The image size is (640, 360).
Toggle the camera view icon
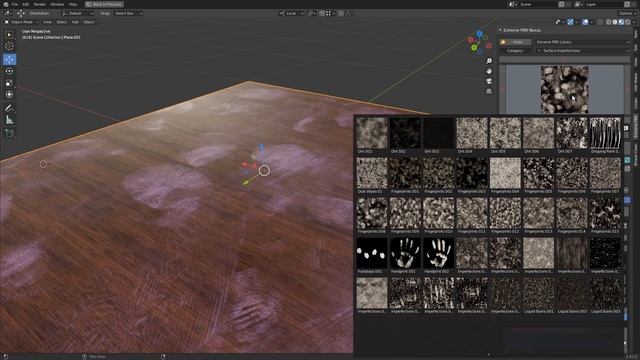489,81
